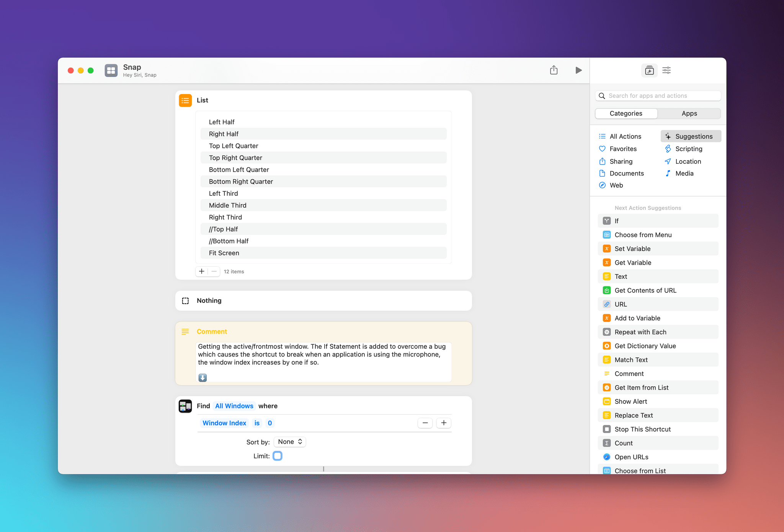Click the Window Index value field
The image size is (784, 532).
tap(270, 423)
